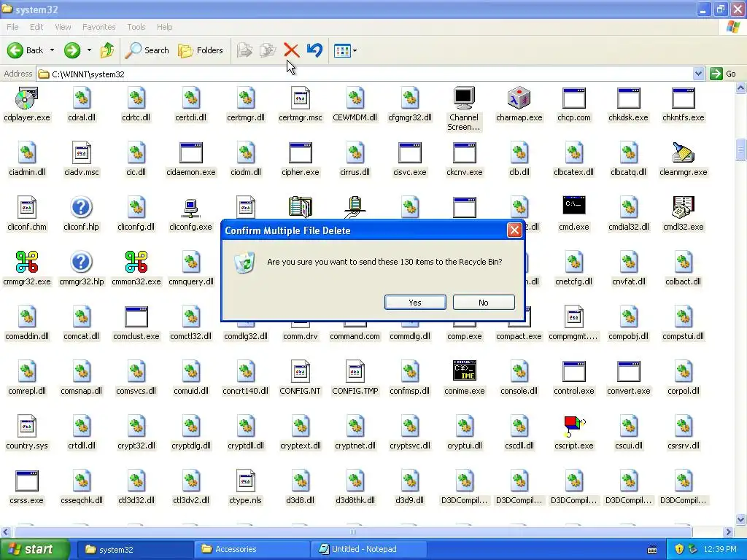Toggle the Folders pane
This screenshot has height=560, width=747.
click(200, 50)
